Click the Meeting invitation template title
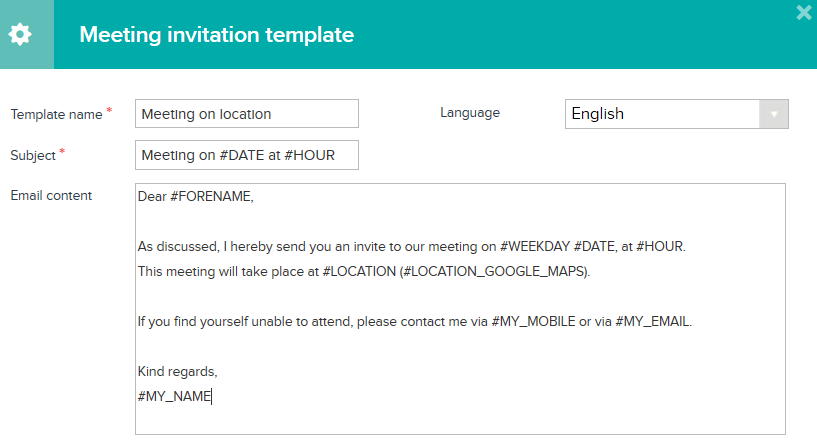 tap(216, 35)
